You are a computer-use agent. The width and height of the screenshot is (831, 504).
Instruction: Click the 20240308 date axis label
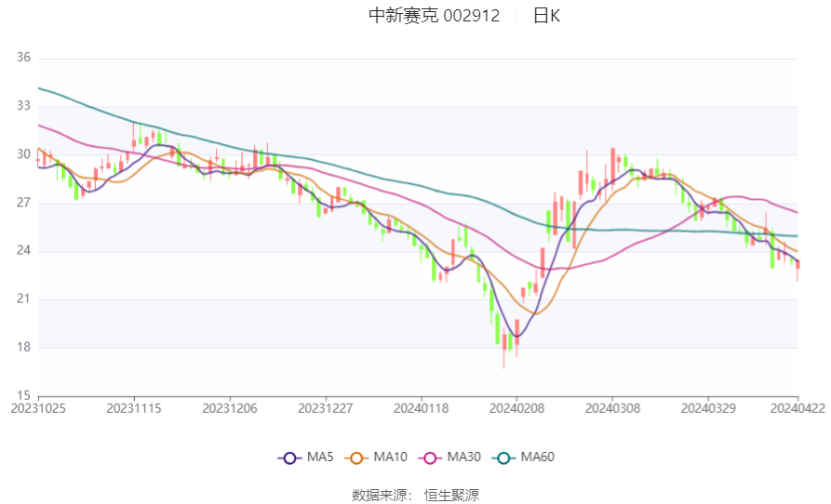point(611,407)
